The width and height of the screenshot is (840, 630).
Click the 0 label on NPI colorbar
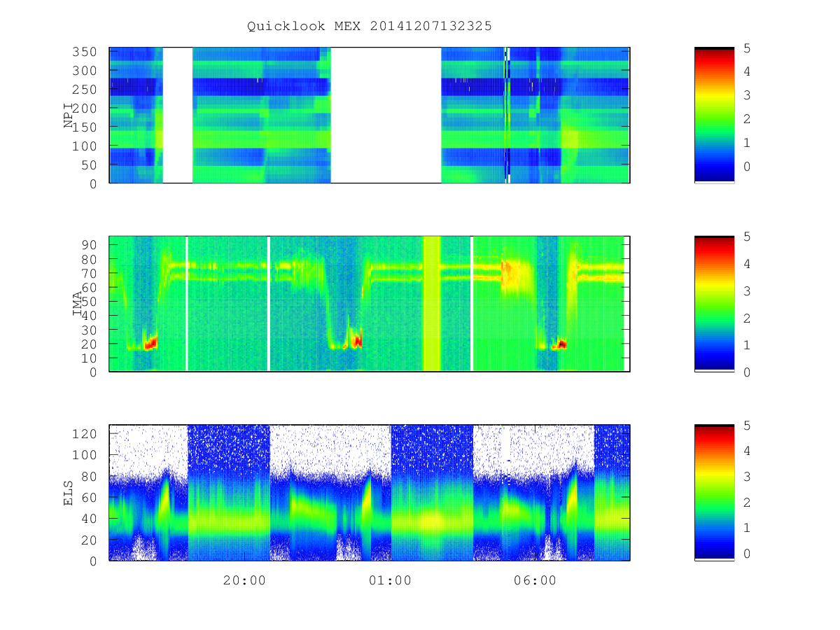pos(747,167)
